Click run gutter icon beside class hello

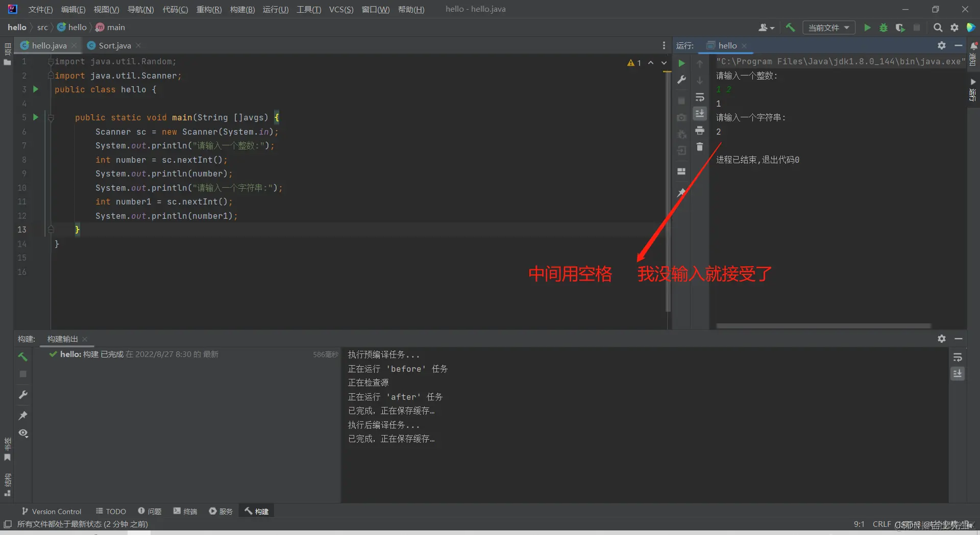pyautogui.click(x=36, y=89)
